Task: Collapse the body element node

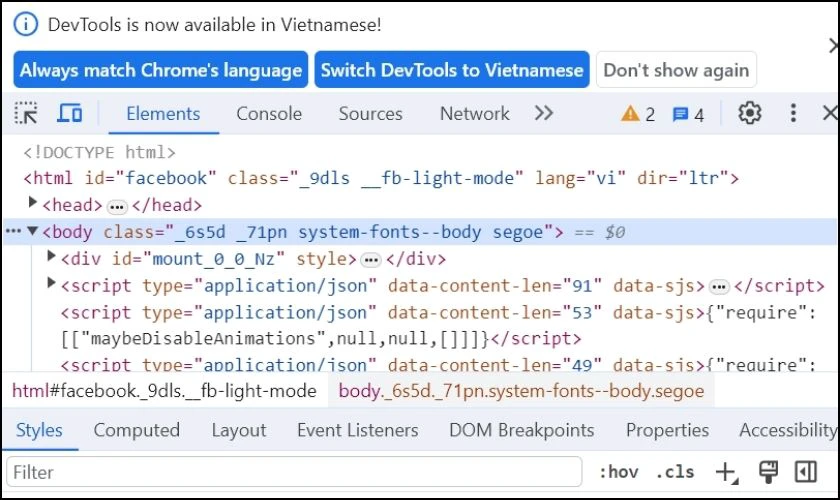Action: pyautogui.click(x=32, y=231)
